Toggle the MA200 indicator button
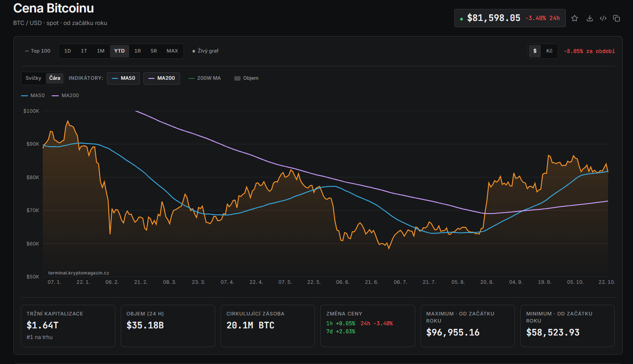This screenshot has width=633, height=364. [x=162, y=78]
